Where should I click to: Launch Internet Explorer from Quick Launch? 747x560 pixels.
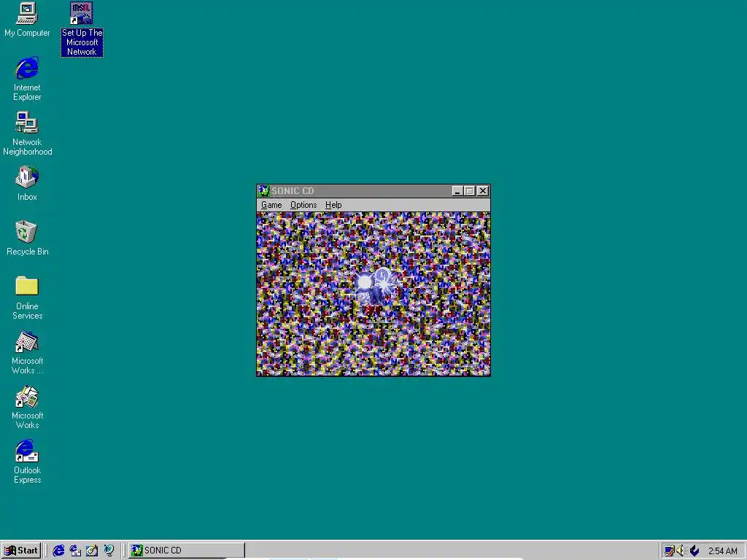click(x=58, y=551)
